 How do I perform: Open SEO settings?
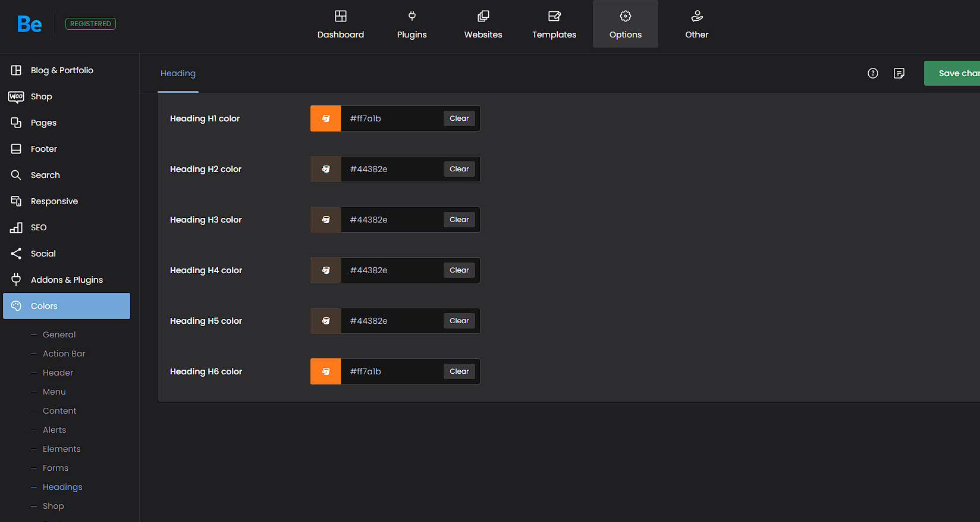coord(67,227)
